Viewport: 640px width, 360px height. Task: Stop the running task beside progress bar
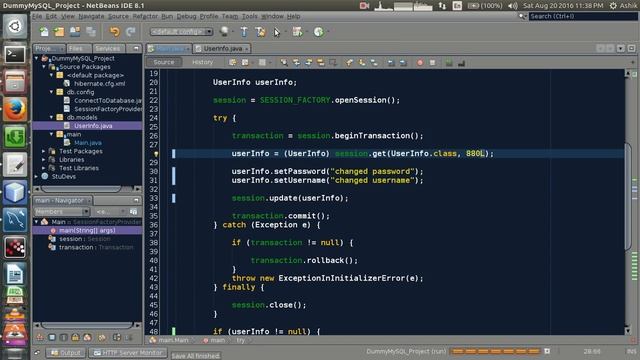point(547,351)
